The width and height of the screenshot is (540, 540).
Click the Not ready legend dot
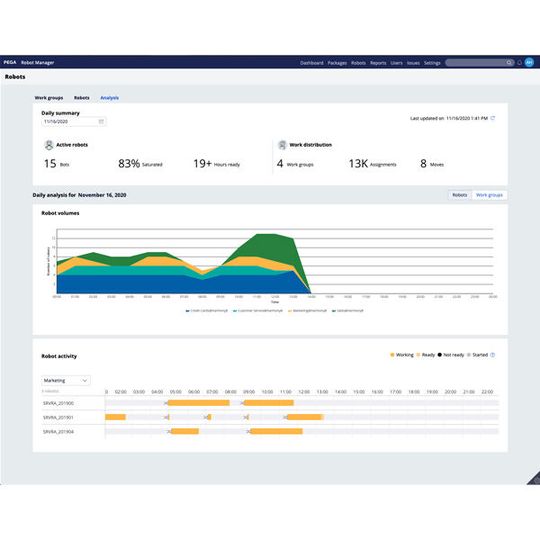pyautogui.click(x=439, y=355)
